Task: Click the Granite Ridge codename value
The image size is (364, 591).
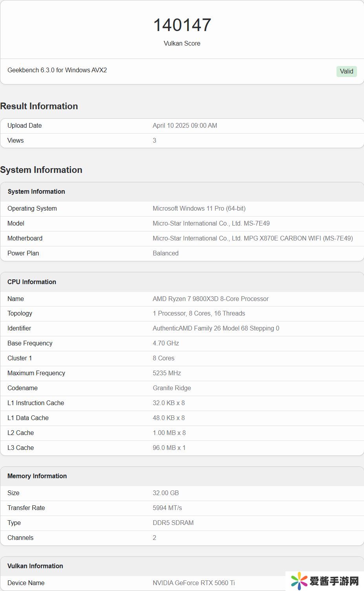Action: [x=172, y=388]
